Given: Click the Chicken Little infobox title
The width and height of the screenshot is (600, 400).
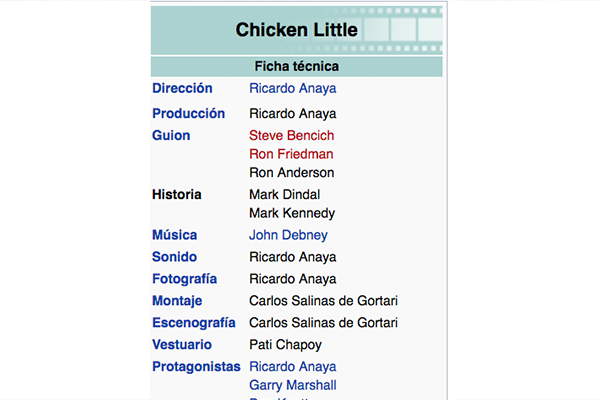Looking at the screenshot, I should point(296,30).
